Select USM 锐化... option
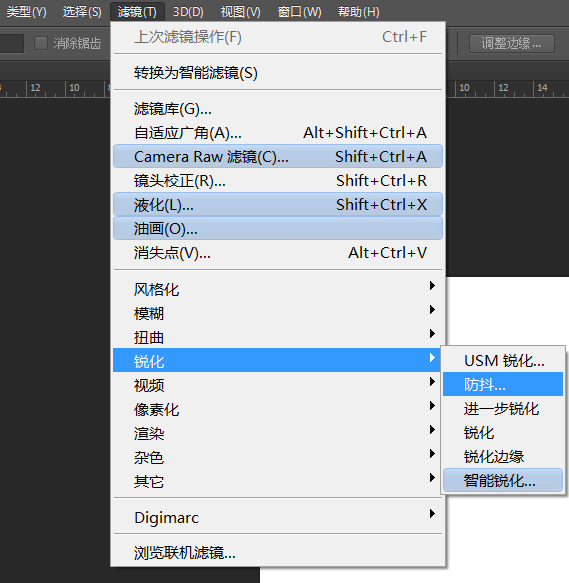Viewport: 569px width, 583px height. pyautogui.click(x=503, y=360)
